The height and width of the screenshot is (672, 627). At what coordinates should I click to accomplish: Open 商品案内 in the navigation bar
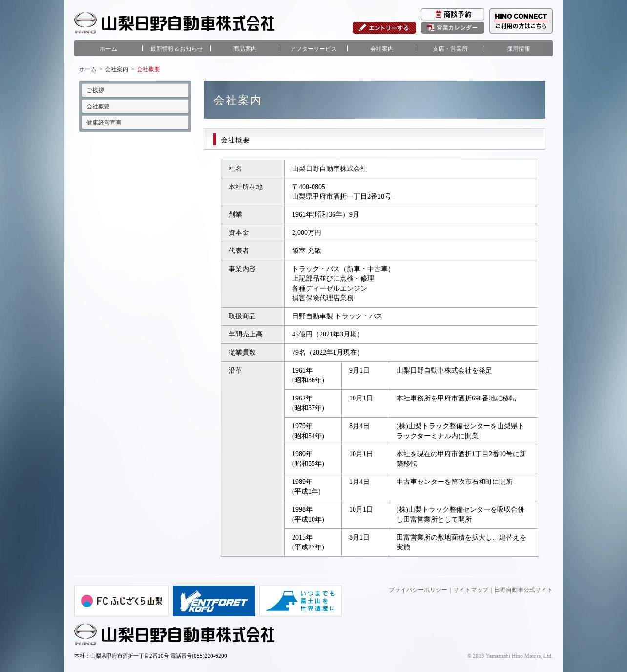click(x=245, y=49)
